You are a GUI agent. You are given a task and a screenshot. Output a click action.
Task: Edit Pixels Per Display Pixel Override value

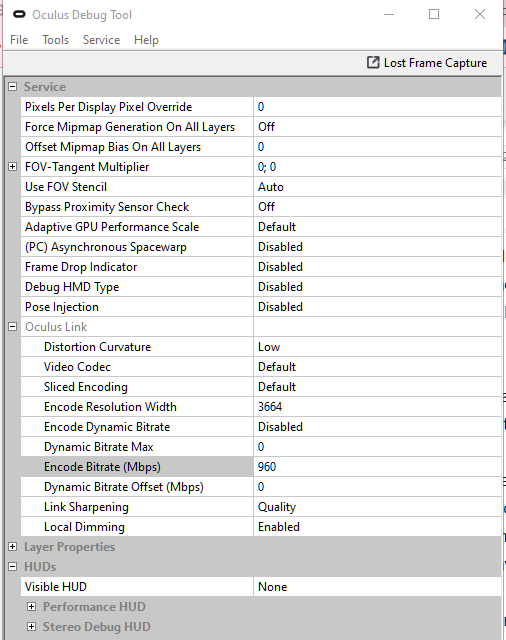tap(377, 107)
